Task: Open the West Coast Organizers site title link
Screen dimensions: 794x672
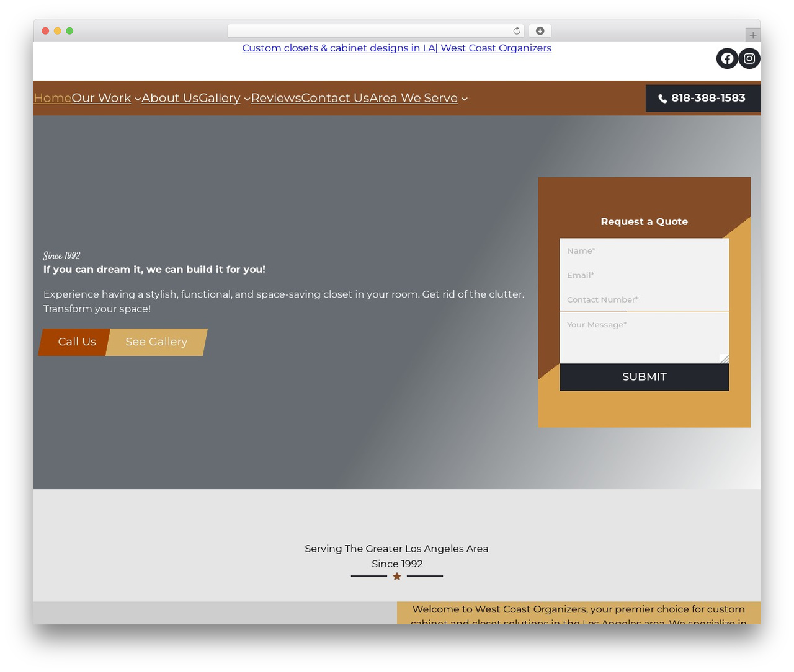Action: pyautogui.click(x=397, y=48)
